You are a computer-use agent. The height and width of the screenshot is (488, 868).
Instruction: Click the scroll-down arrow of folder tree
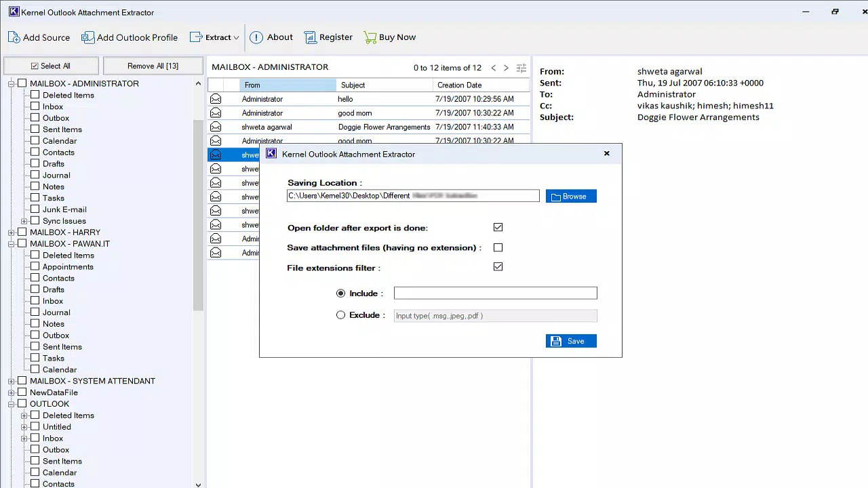pos(198,485)
